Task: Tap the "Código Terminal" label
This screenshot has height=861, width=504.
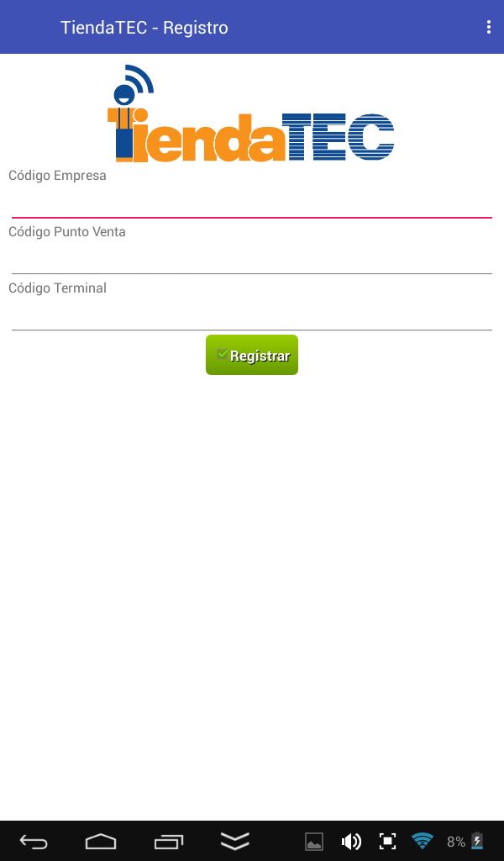Action: 57,288
